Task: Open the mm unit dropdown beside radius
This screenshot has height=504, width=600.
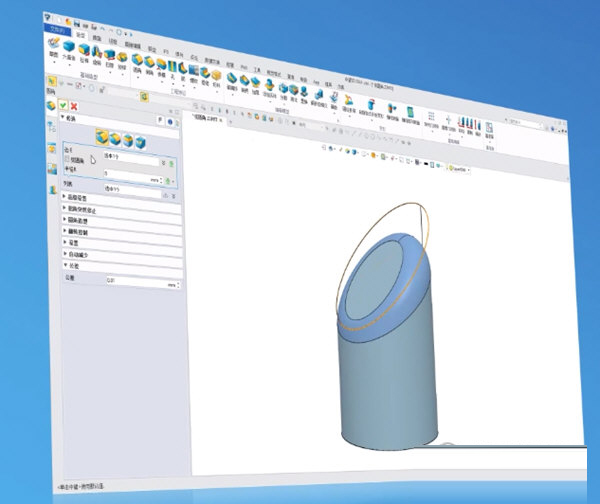Action: click(x=155, y=178)
